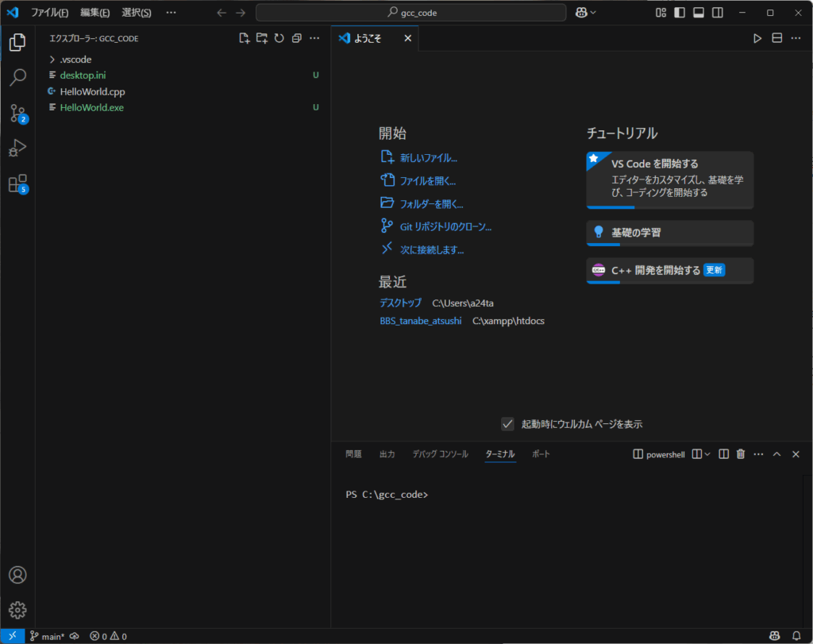Screen dimensions: 813x644
Task: Maximize the terminal panel with the chevron
Action: 776,454
